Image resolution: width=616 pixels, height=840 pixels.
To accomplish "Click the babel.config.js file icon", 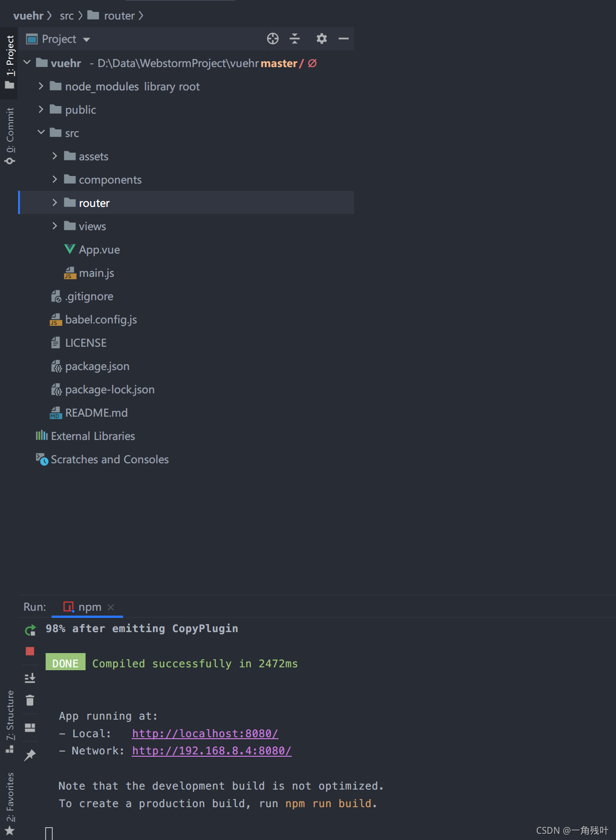I will 56,320.
